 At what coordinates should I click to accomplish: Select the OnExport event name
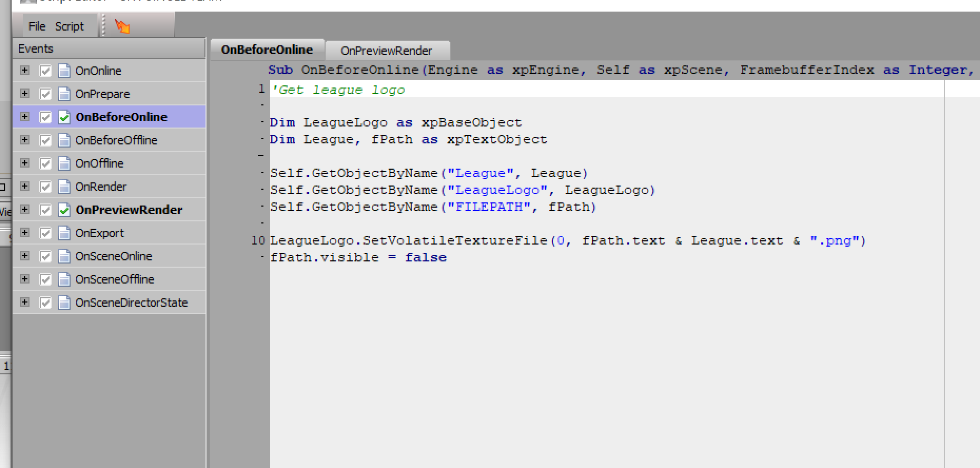pos(100,233)
